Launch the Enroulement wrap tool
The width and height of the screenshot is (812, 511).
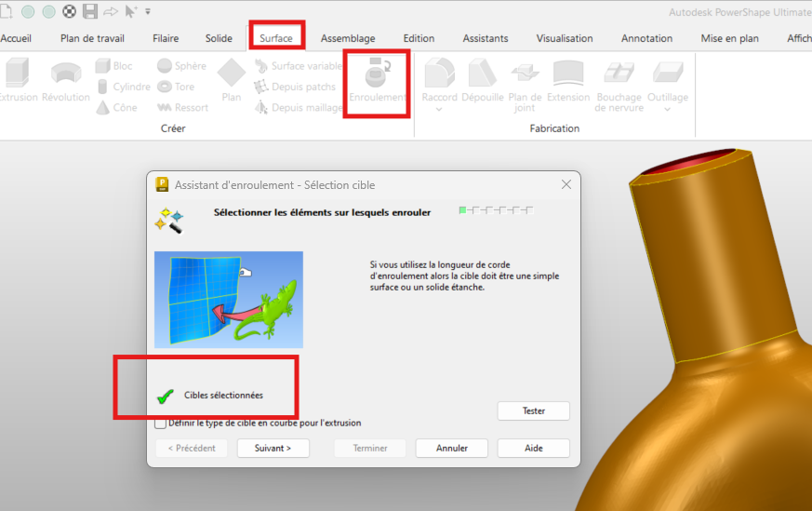tap(377, 80)
